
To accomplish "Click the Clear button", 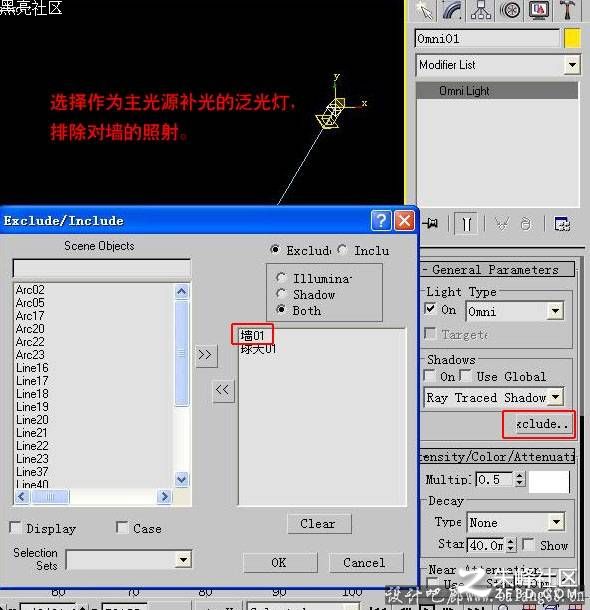I will 319,524.
